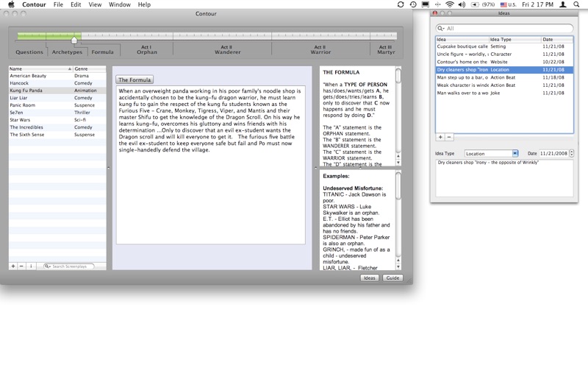Open the user account icon in menu bar

pyautogui.click(x=563, y=4)
